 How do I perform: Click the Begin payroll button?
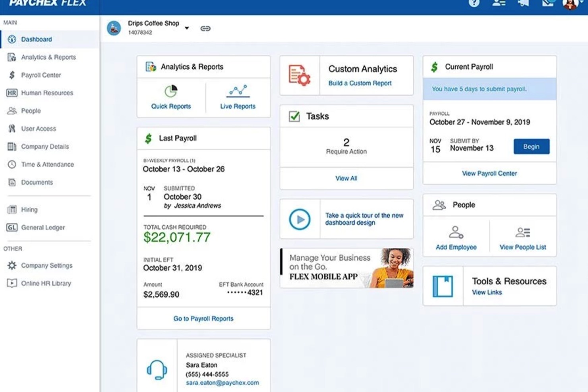click(x=531, y=146)
